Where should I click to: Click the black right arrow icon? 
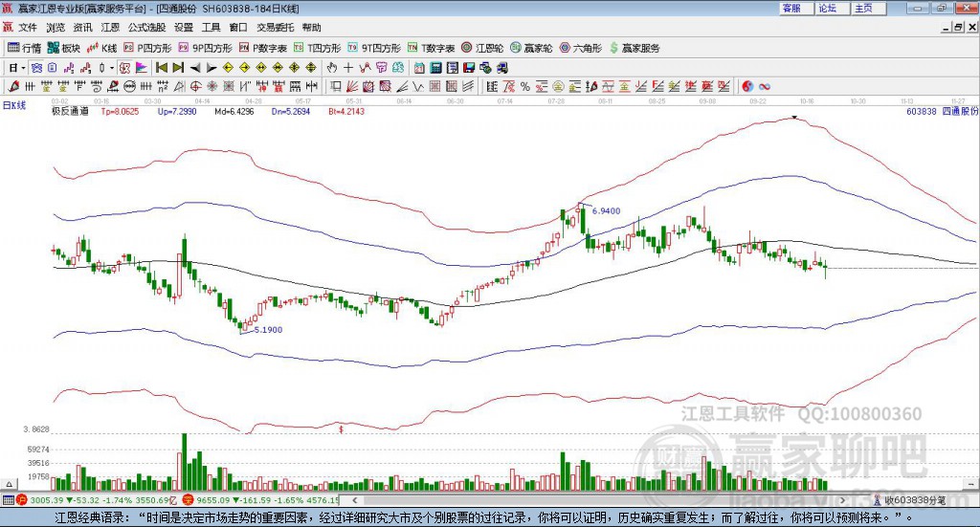(x=212, y=68)
